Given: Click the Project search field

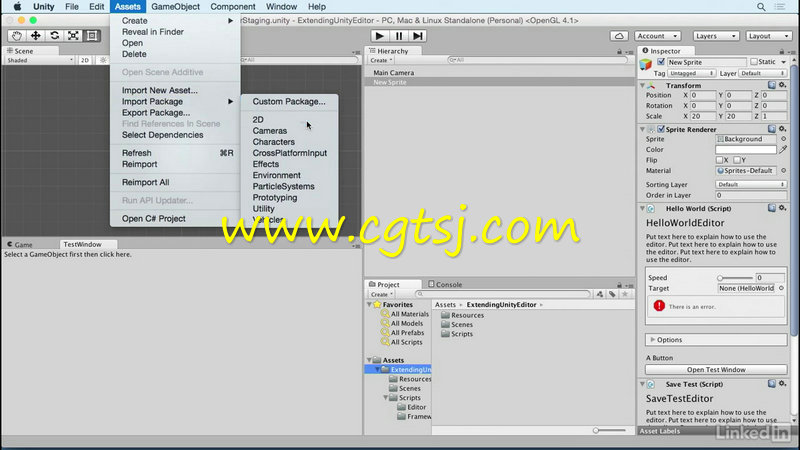Looking at the screenshot, I should [503, 294].
